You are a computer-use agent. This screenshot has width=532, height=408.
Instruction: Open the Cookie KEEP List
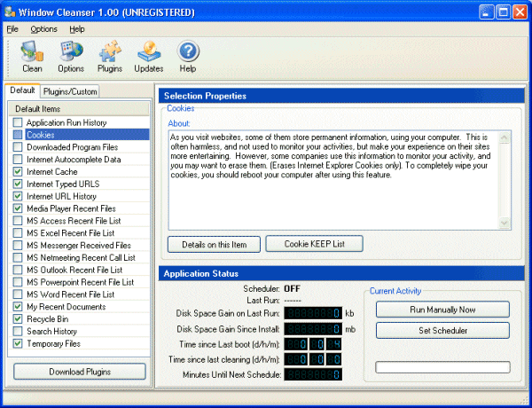pos(313,244)
